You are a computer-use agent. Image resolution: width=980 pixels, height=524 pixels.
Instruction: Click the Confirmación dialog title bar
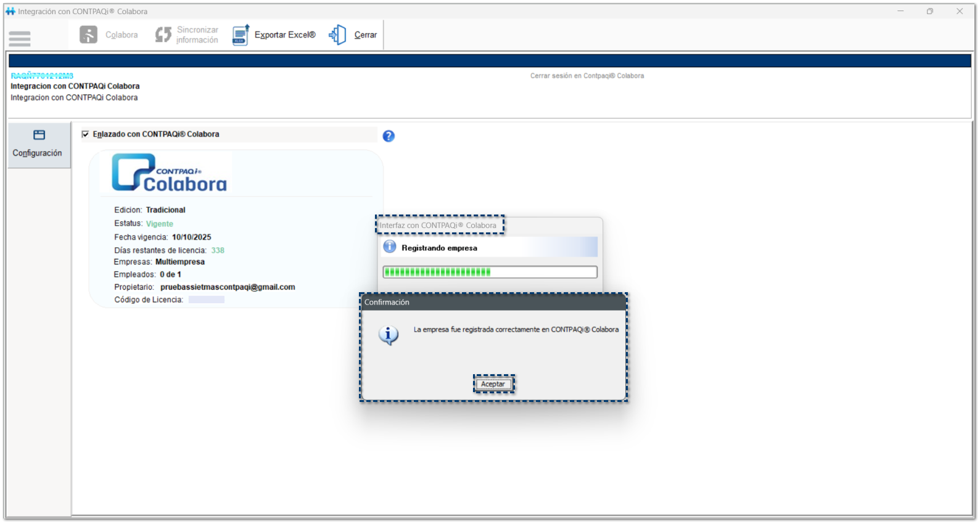(493, 302)
